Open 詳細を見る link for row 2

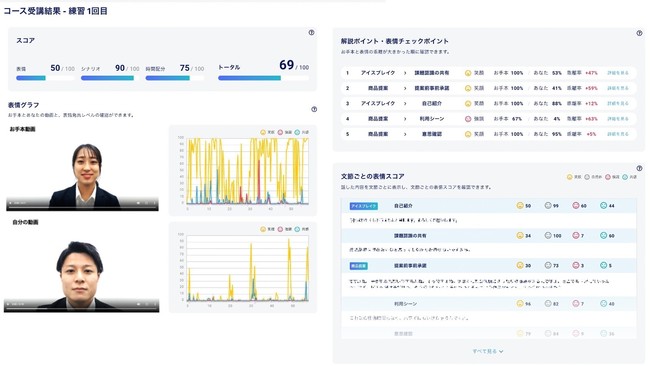[x=618, y=88]
